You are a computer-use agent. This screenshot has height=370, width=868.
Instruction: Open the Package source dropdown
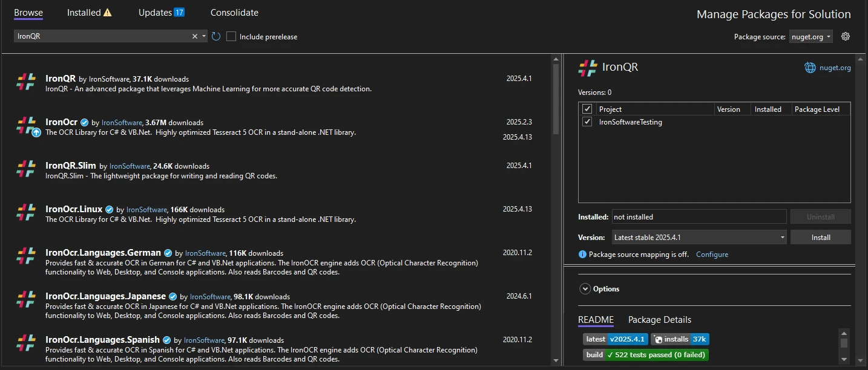tap(810, 36)
